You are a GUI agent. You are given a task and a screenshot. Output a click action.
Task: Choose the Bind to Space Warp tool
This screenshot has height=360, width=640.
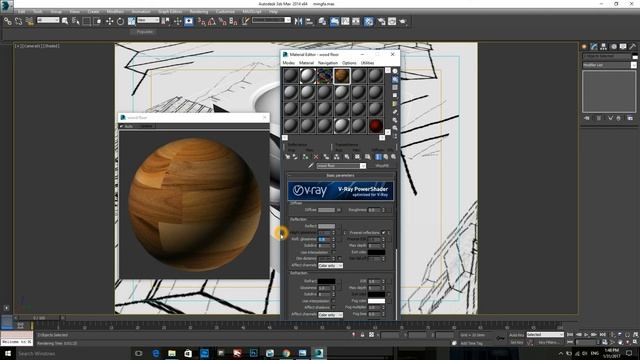[29, 21]
